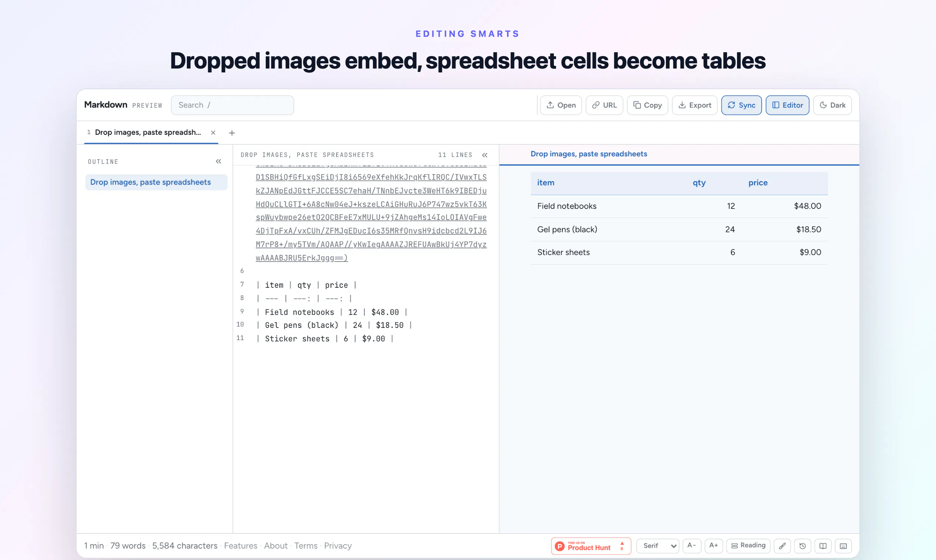936x560 pixels.
Task: Load a document via the URL button
Action: pyautogui.click(x=604, y=105)
